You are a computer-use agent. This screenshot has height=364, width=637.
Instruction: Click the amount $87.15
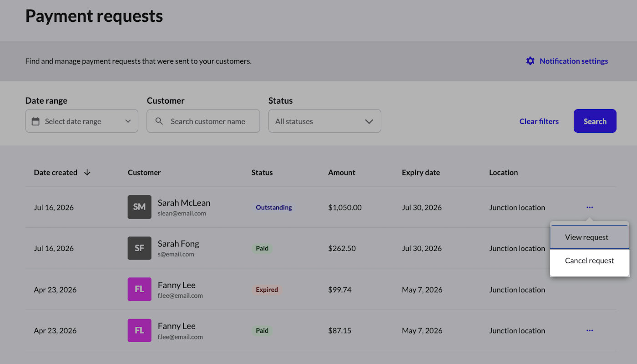coord(339,330)
